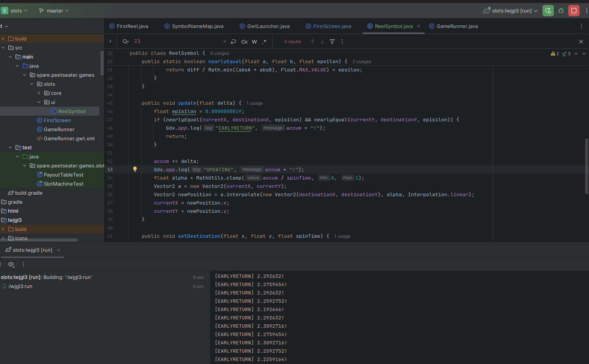Go to next search occurrence arrow
The width and height of the screenshot is (589, 364).
click(322, 42)
